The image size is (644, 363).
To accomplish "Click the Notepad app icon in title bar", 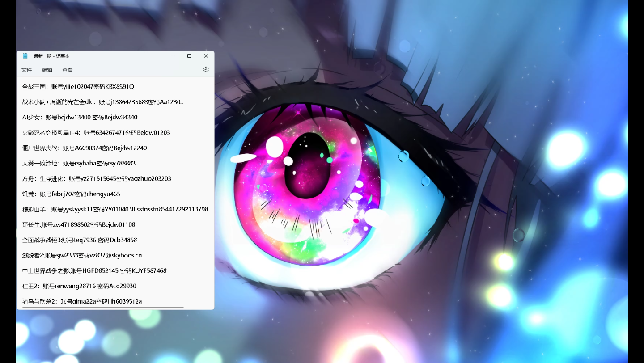I will (x=25, y=56).
